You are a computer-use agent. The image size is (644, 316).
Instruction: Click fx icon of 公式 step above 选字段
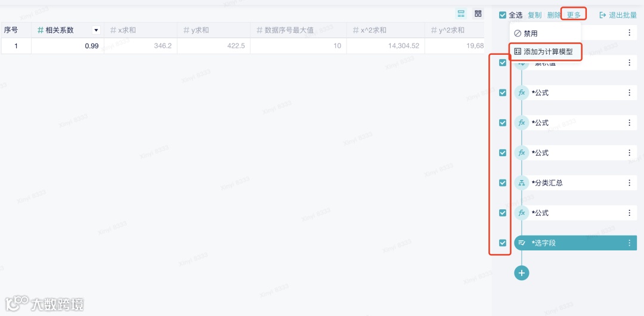[x=522, y=213]
